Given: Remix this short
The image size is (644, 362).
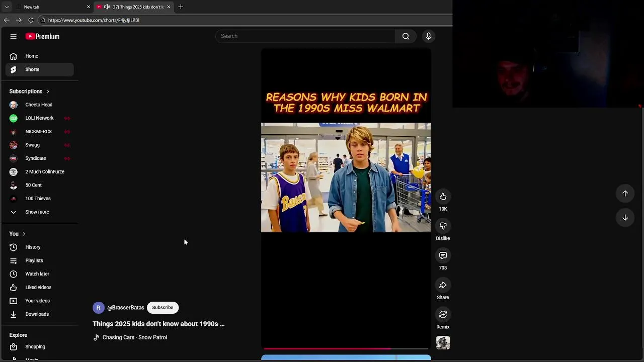Looking at the screenshot, I should 443,315.
